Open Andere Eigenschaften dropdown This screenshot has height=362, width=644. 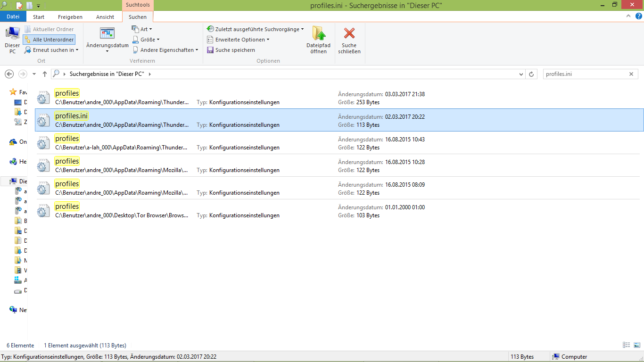(165, 50)
